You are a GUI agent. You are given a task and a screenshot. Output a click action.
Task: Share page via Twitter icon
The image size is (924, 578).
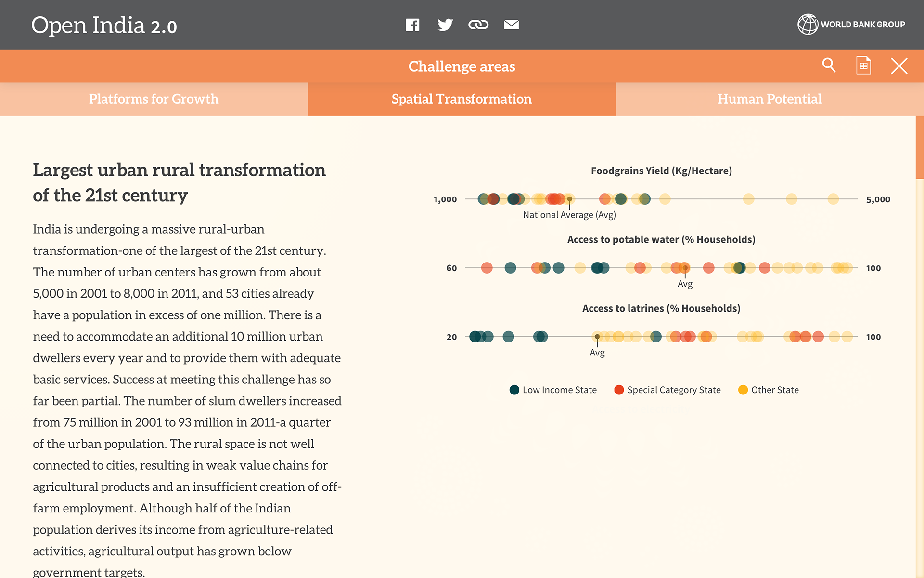445,25
